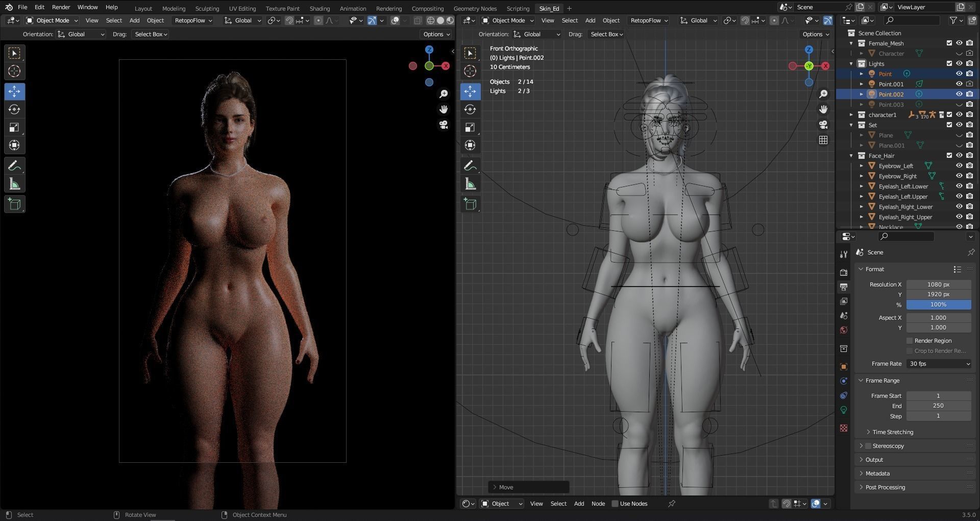Enable the Use Nodes checkbox
The image size is (980, 521).
[615, 504]
